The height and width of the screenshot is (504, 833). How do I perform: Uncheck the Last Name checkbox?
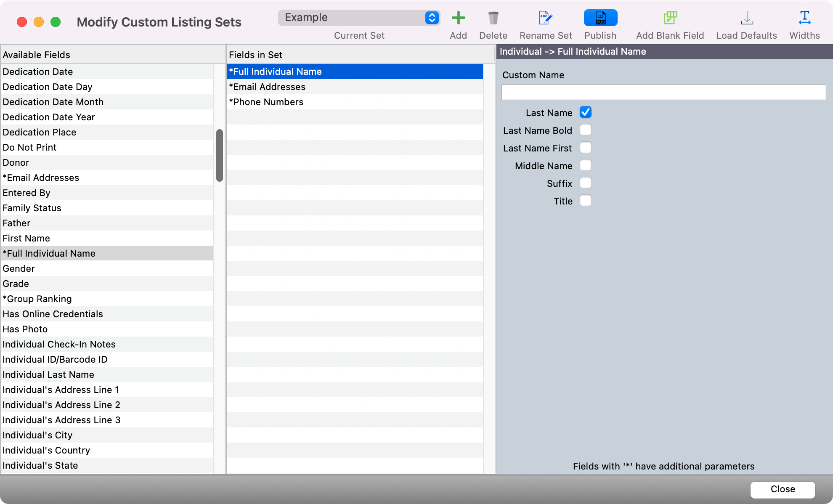[585, 112]
